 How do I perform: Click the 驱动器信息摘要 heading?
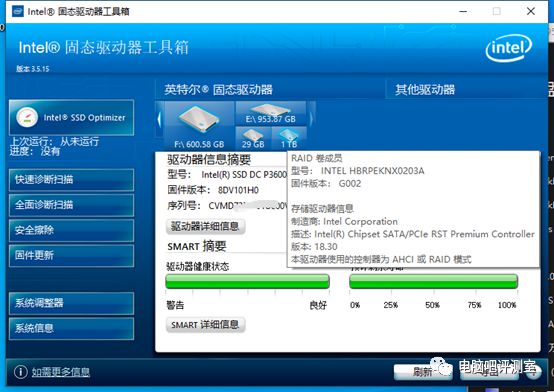209,159
